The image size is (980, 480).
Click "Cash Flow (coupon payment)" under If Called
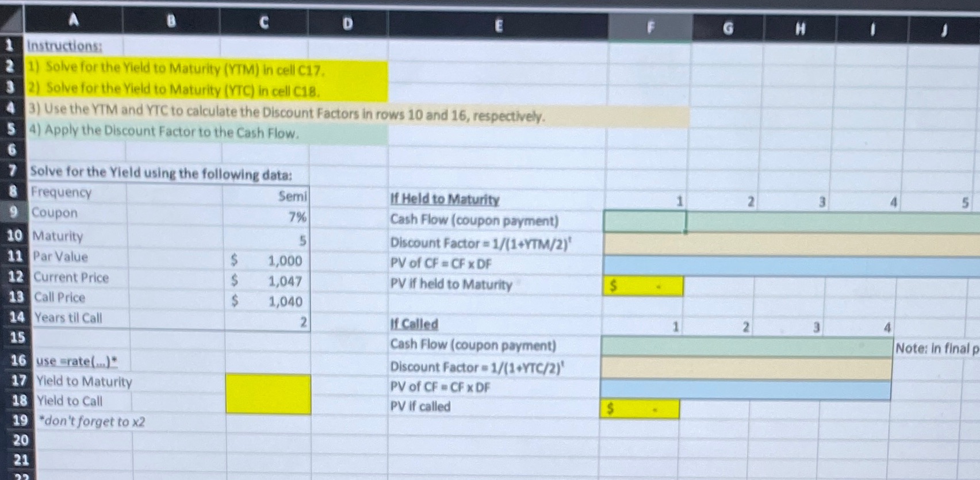[x=473, y=344]
